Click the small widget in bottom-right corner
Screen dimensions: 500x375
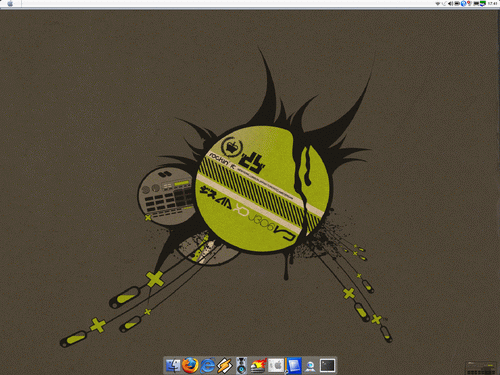481,367
